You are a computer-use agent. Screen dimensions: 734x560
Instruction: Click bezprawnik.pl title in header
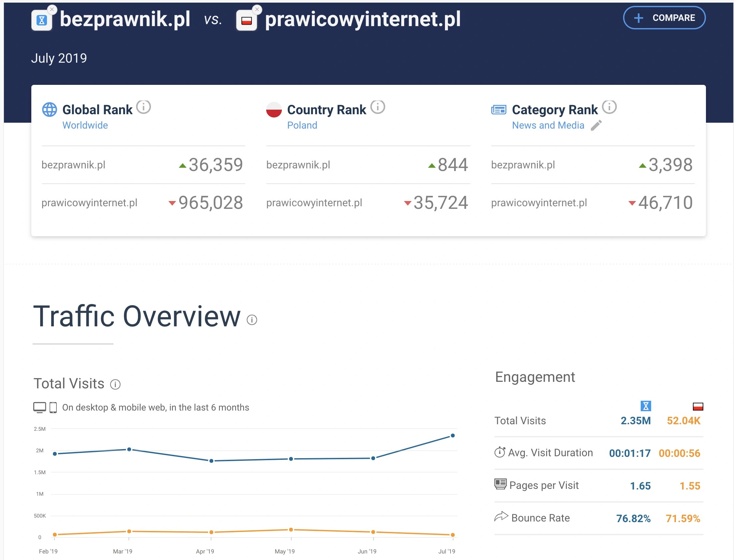[x=125, y=19]
